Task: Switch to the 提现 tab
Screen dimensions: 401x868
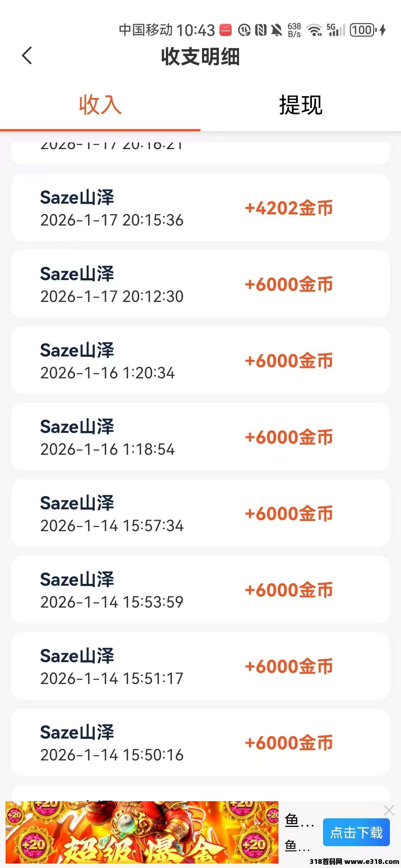Action: tap(300, 105)
